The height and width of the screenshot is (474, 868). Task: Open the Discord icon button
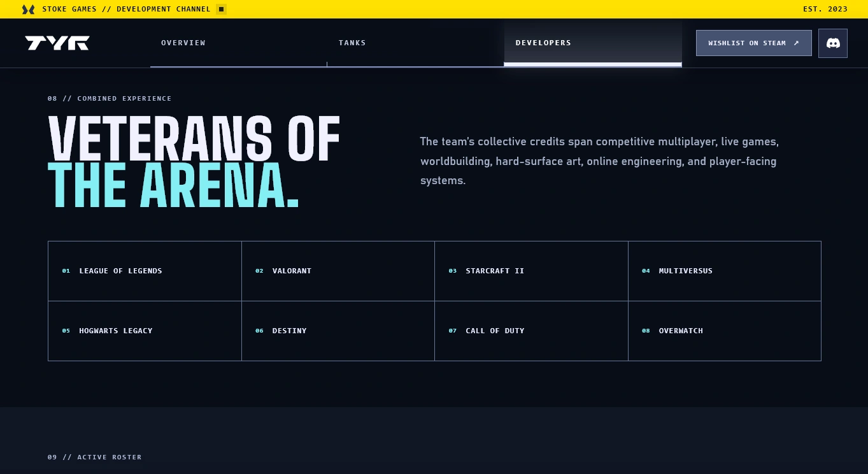click(833, 43)
